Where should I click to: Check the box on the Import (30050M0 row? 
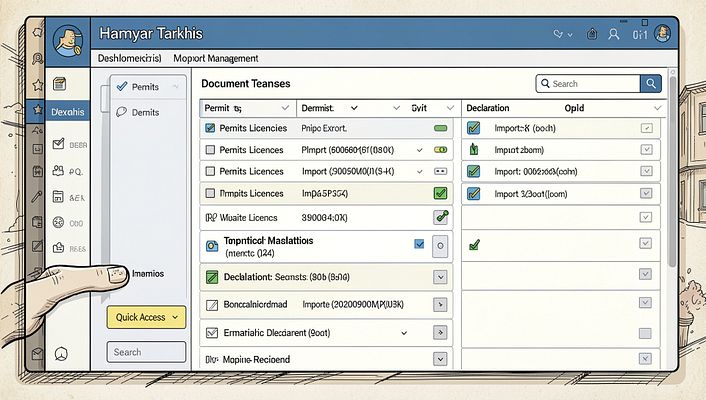[x=210, y=171]
